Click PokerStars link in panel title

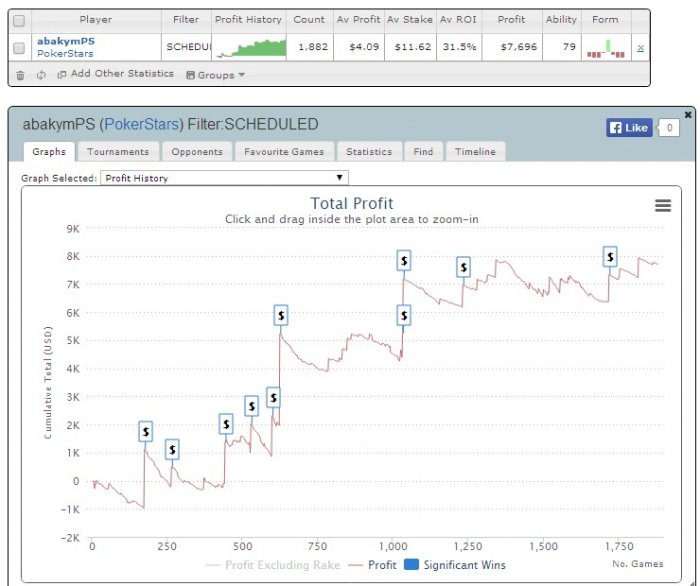click(141, 124)
